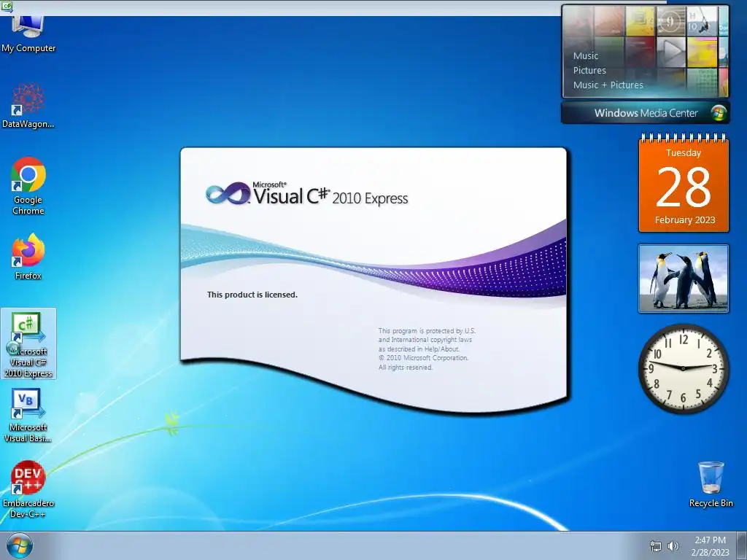Click the Windows logo in the Media Center gadget
Screen dimensions: 747x560
718,113
